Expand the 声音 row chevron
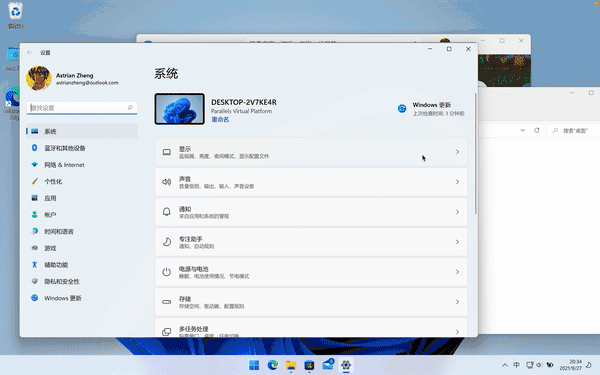 [x=457, y=182]
